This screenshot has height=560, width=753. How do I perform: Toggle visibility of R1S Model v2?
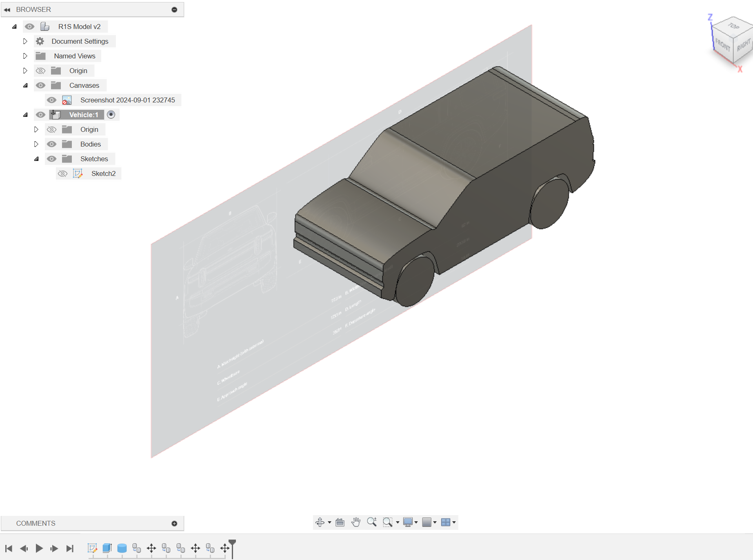(x=29, y=27)
